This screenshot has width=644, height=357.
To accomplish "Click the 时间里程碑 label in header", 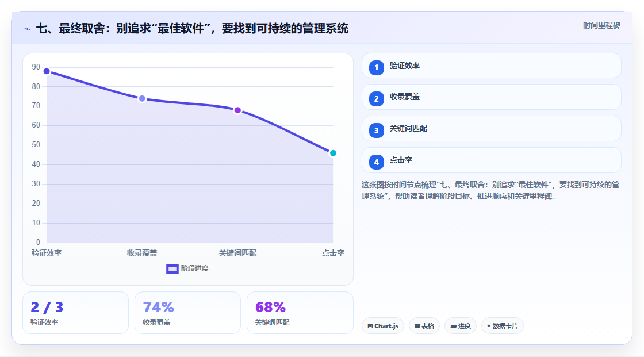I will [x=601, y=25].
